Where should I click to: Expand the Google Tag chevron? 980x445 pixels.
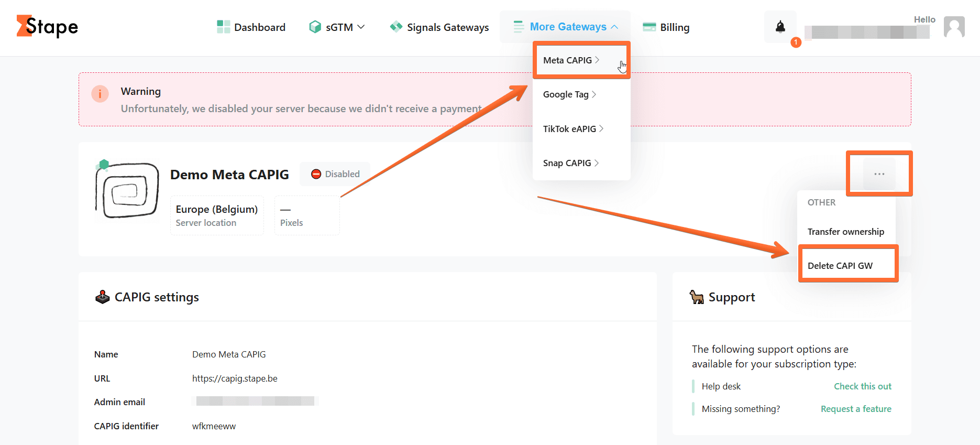point(594,94)
